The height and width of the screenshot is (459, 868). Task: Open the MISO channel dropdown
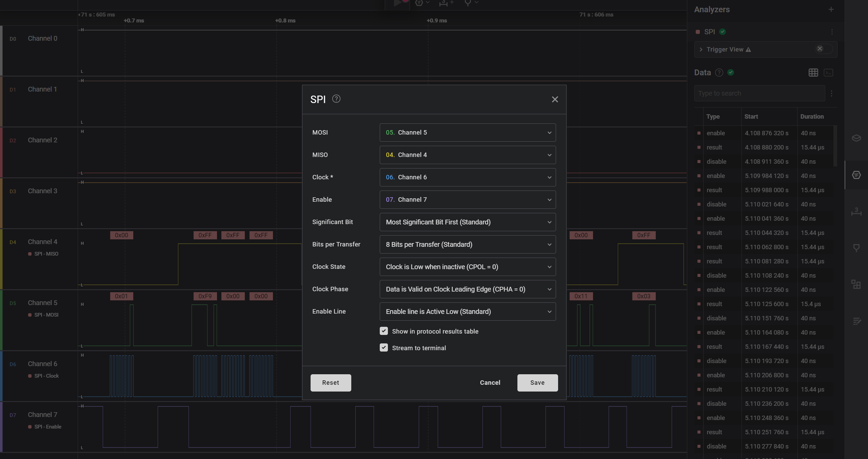(x=468, y=155)
